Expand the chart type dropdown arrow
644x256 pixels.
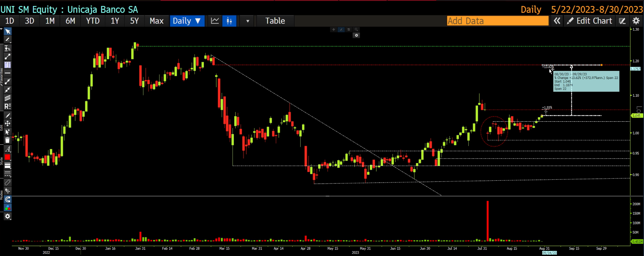pos(248,21)
